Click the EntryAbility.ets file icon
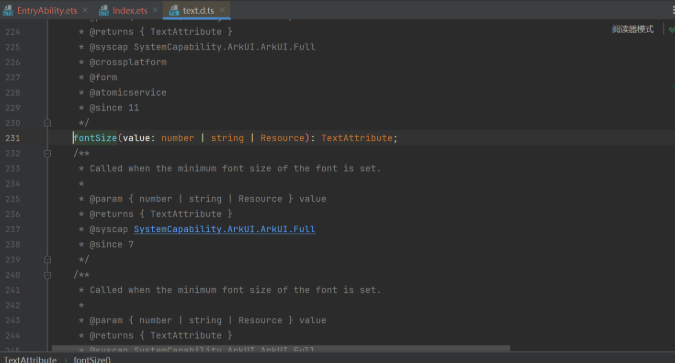Viewport: 675px width, 363px height. [x=8, y=10]
